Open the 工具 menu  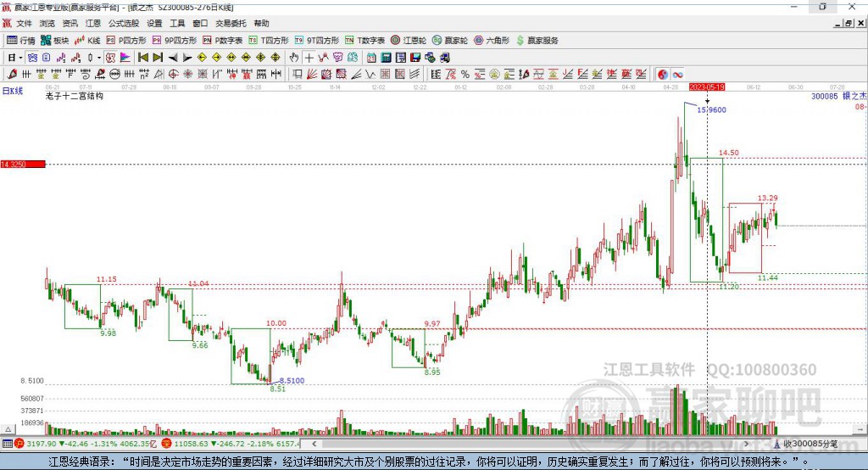click(x=177, y=23)
